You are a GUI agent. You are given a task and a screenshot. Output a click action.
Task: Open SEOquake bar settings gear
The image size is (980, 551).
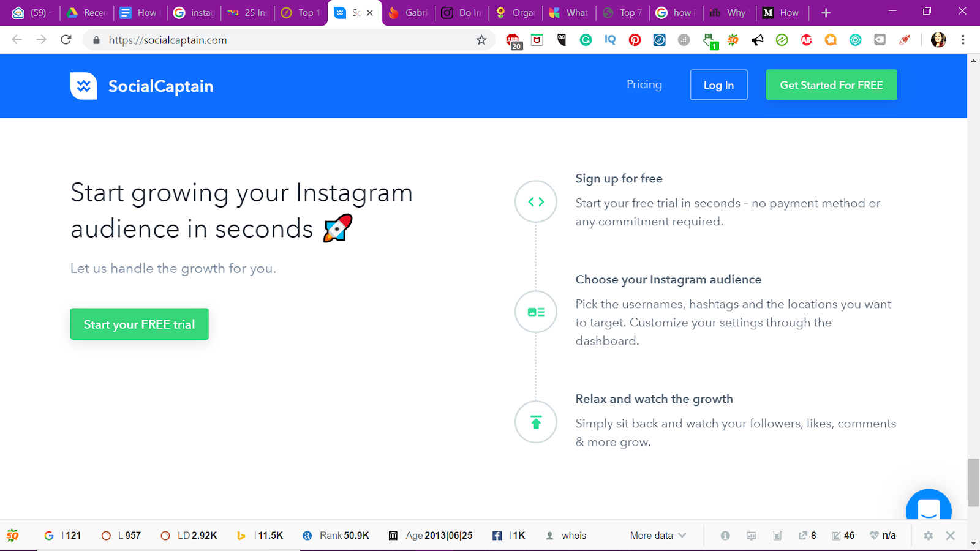[x=929, y=536]
